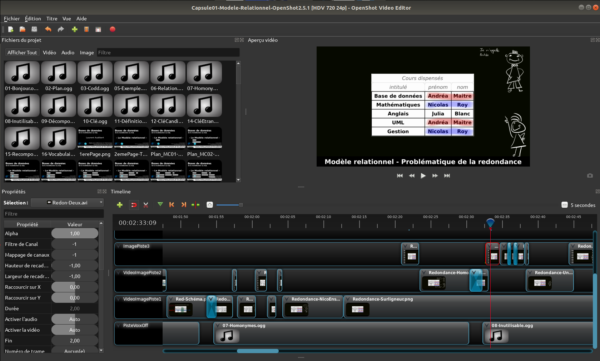Undo the last action
600x361 pixels.
click(48, 29)
